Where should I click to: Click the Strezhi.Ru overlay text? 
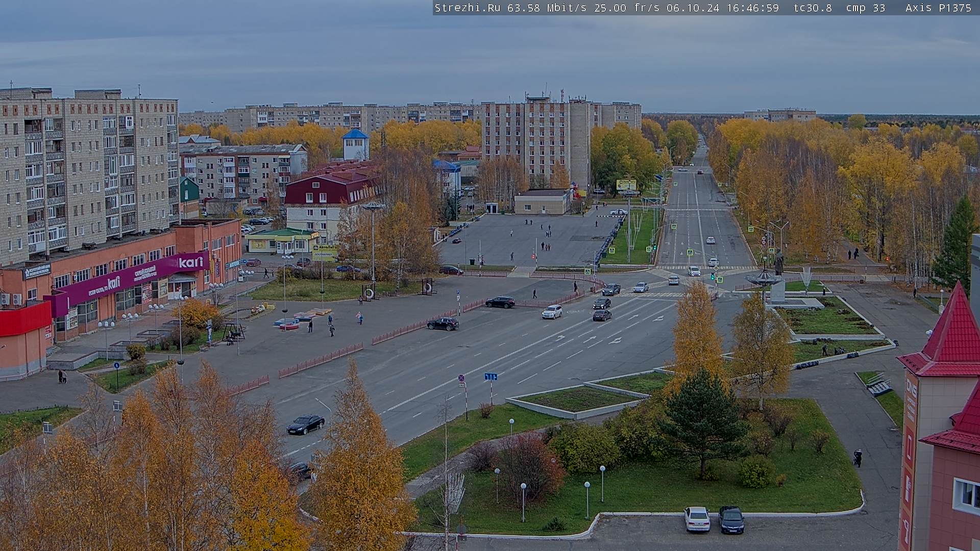coord(468,8)
